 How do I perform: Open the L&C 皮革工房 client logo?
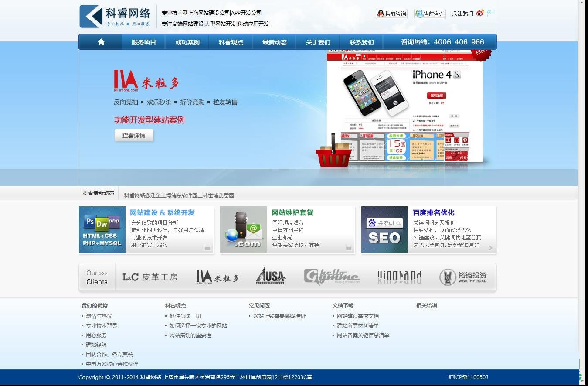coord(150,277)
